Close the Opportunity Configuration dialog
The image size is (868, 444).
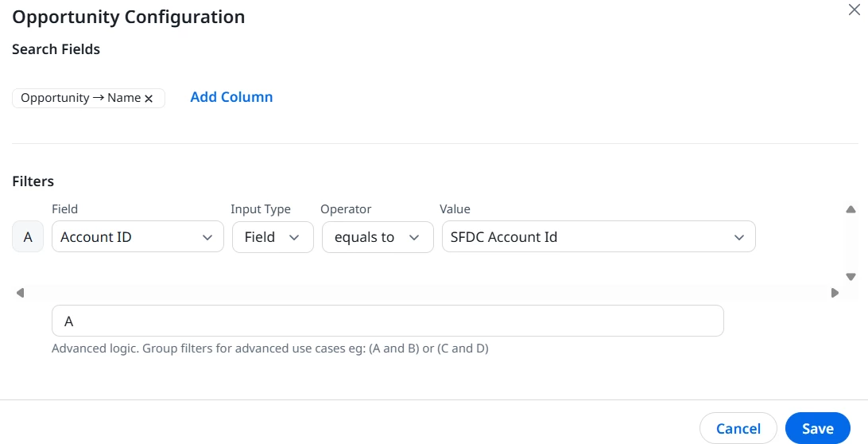pos(854,10)
